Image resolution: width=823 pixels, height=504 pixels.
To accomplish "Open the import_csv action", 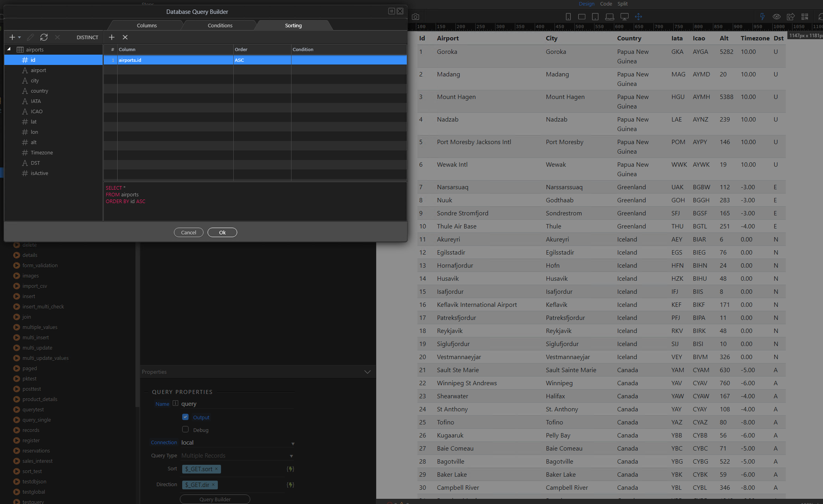I will [35, 286].
